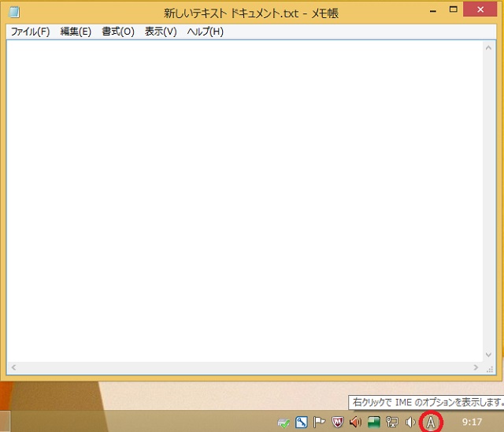Open the 編集(E) menu
This screenshot has width=504, height=432.
click(76, 32)
